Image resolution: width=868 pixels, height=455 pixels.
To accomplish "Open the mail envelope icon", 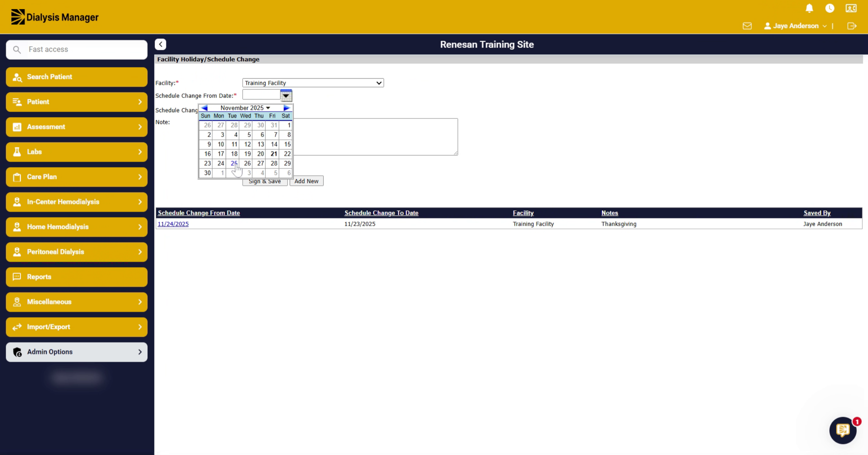I will (x=747, y=26).
